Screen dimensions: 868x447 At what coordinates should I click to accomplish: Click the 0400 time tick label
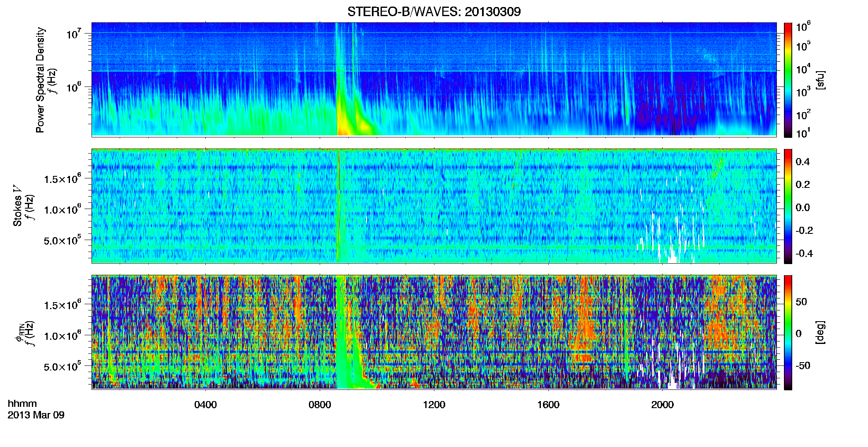(205, 405)
